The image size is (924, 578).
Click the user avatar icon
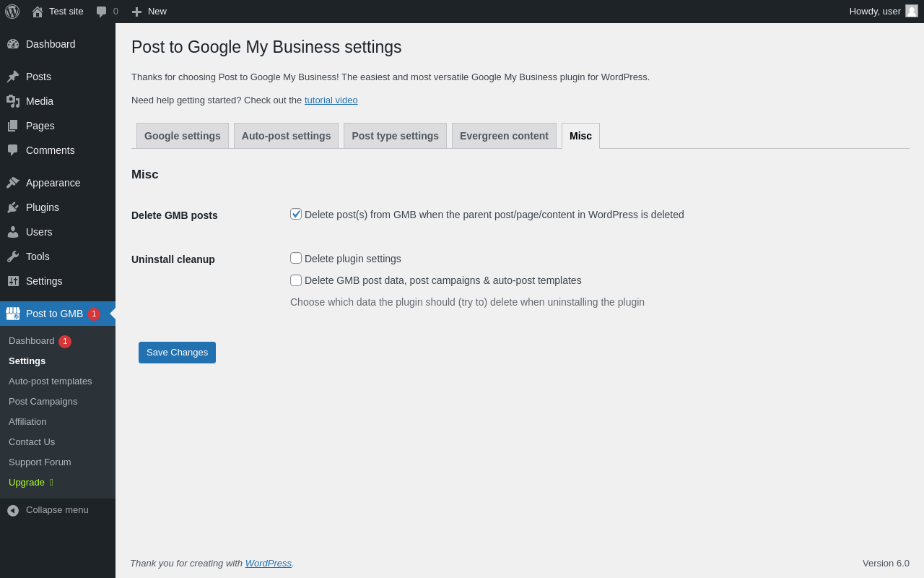pyautogui.click(x=912, y=11)
